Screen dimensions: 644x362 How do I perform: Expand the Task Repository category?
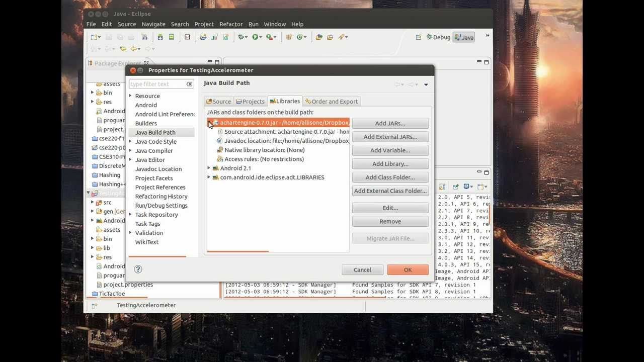tap(130, 215)
